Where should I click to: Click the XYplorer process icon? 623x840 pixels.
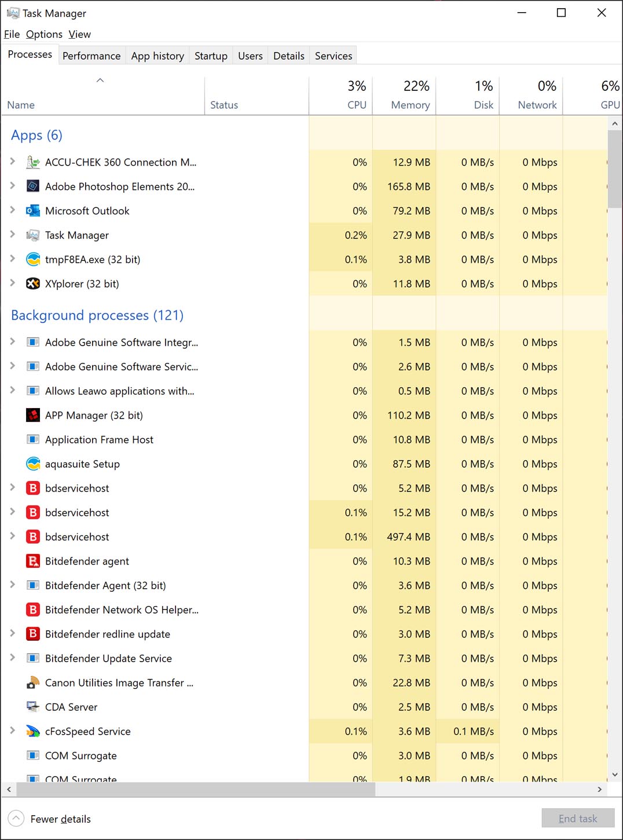(33, 284)
